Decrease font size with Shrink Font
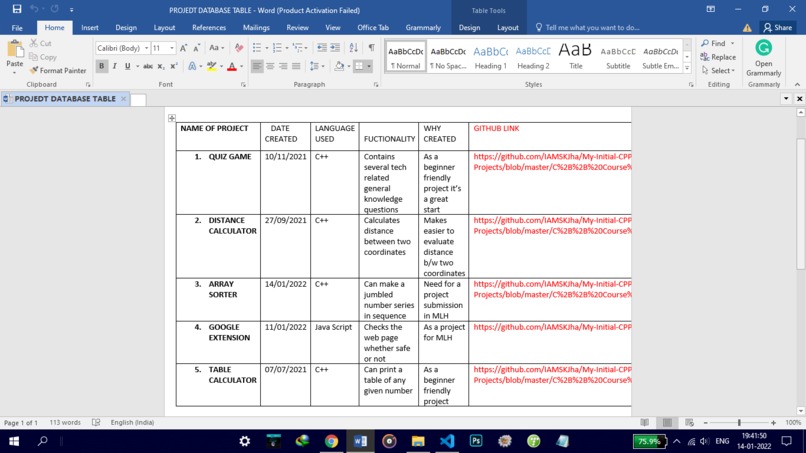The image size is (806, 453). pos(196,48)
